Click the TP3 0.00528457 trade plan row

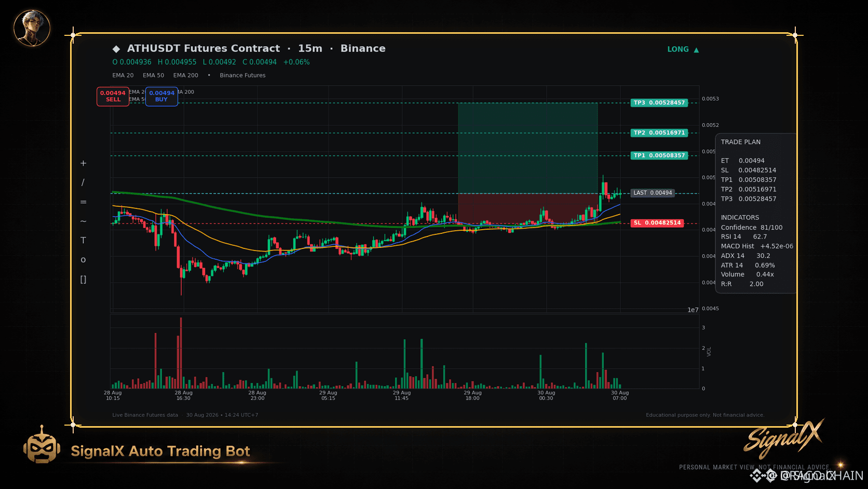(x=749, y=199)
